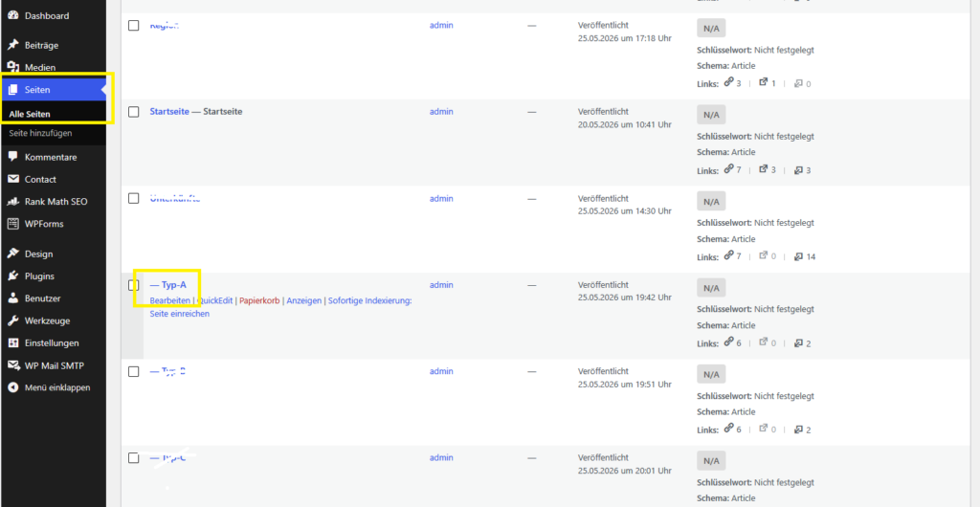Click external links icon in 17:18 Uhr row
Screen dimensions: 980x507
click(763, 82)
